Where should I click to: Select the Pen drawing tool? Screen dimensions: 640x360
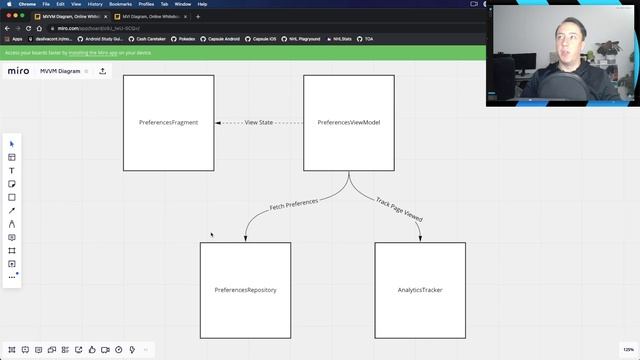click(11, 224)
